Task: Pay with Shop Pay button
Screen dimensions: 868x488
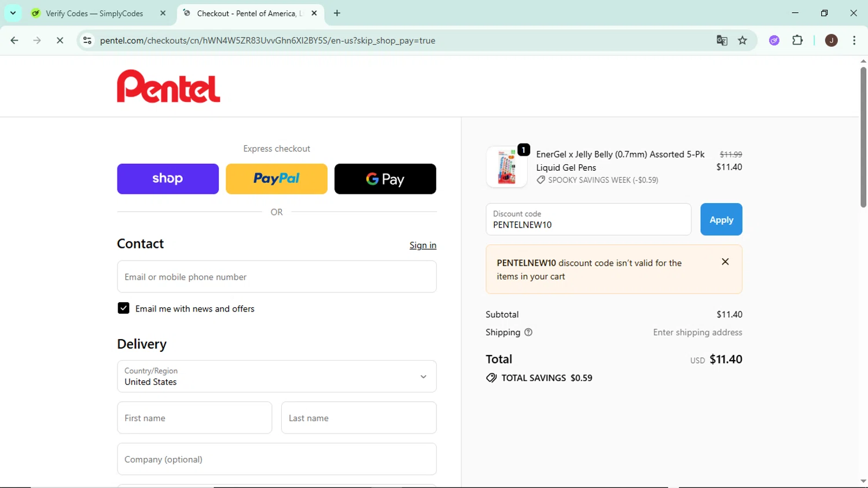Action: pyautogui.click(x=168, y=179)
